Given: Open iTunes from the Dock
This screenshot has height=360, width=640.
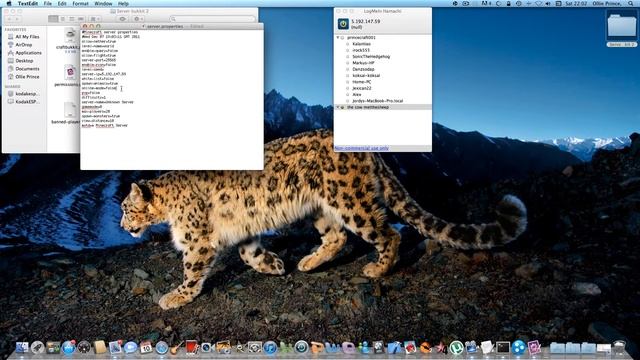Looking at the screenshot, I should (x=270, y=347).
